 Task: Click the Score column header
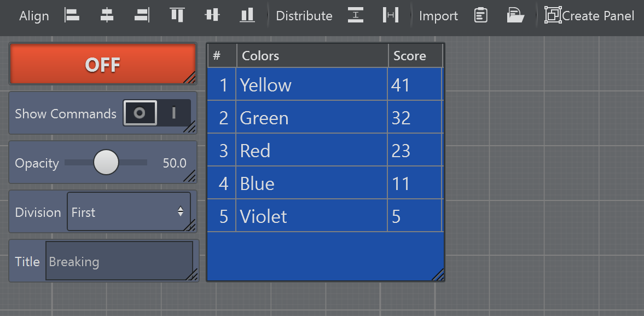tap(415, 56)
